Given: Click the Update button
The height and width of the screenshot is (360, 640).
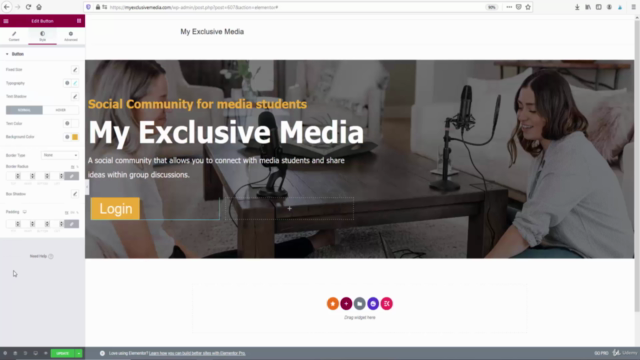Looking at the screenshot, I should (62, 353).
